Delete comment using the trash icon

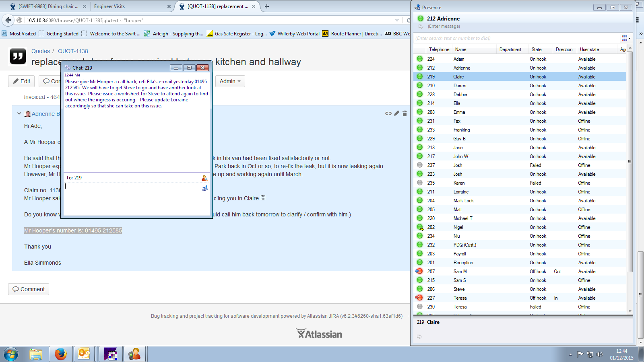(x=405, y=113)
